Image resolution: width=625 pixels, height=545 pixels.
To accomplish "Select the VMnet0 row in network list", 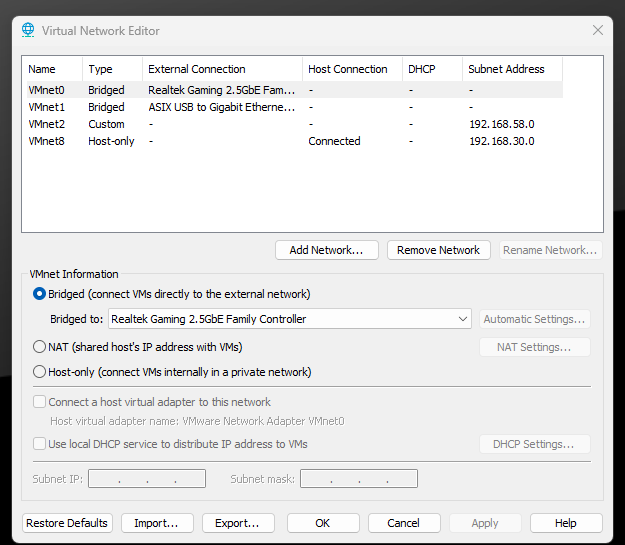I will [295, 90].
